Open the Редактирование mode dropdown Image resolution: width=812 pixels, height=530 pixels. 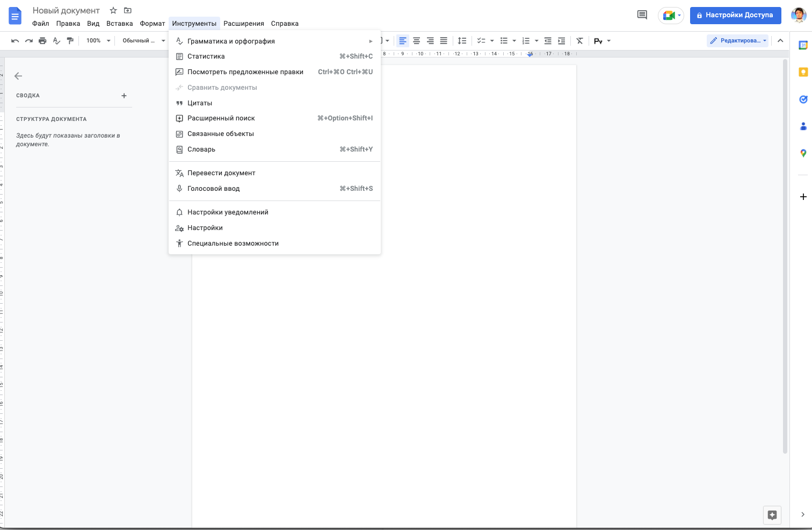point(738,41)
